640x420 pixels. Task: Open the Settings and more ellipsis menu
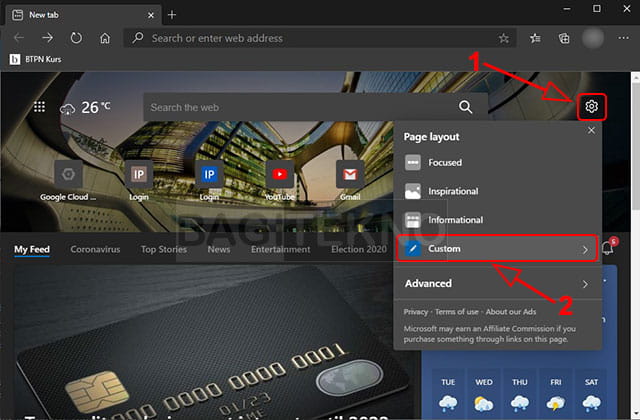point(623,38)
